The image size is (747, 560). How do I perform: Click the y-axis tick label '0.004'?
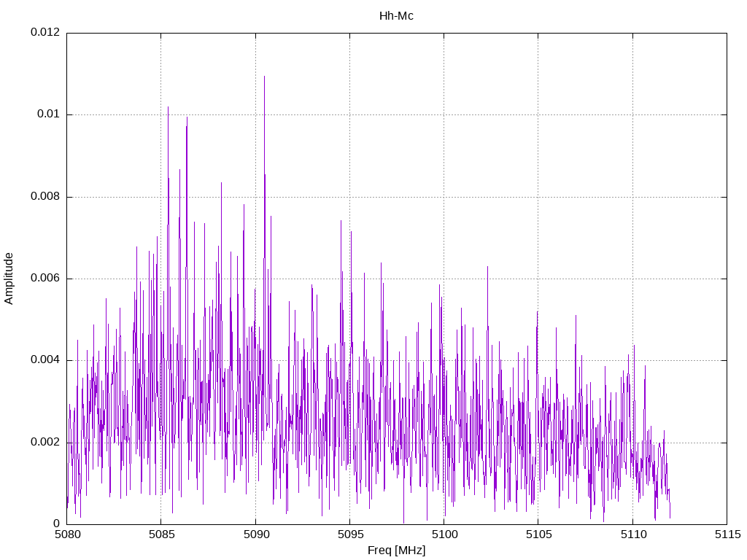point(45,360)
